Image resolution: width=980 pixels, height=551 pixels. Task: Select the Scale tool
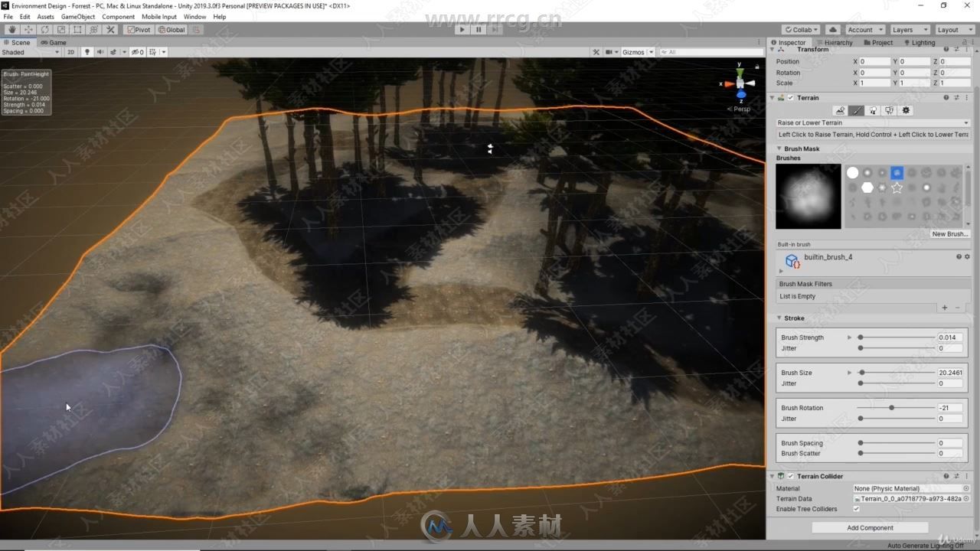(61, 30)
